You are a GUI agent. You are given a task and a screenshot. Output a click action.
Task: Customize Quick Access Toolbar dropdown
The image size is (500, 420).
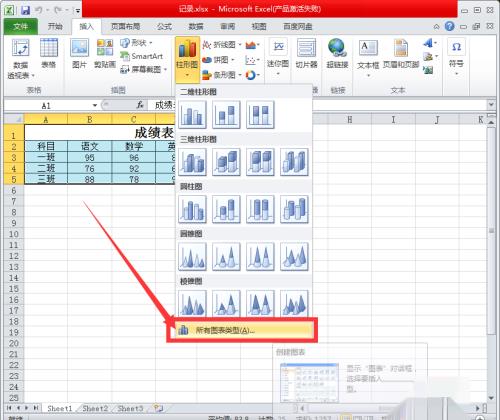point(77,11)
